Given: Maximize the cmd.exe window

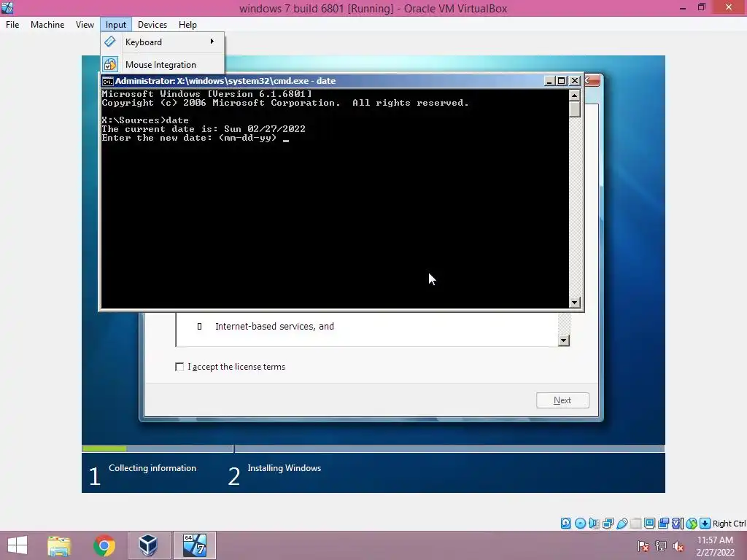Looking at the screenshot, I should tap(562, 81).
